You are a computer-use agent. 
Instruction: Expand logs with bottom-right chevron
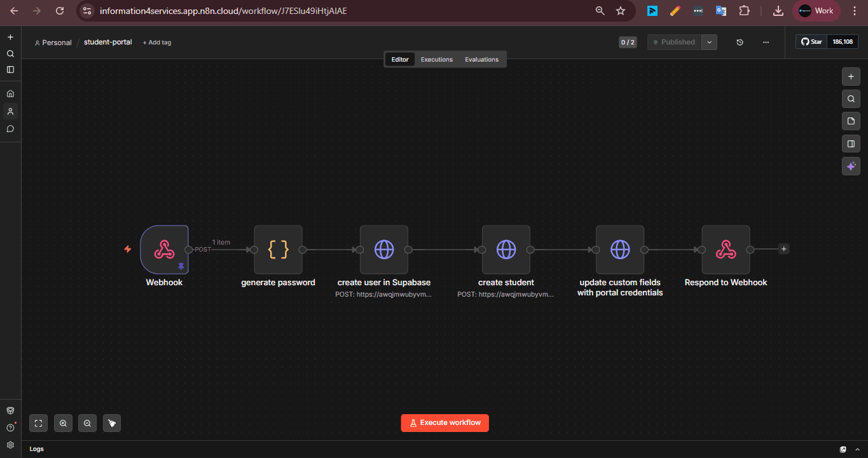click(858, 449)
